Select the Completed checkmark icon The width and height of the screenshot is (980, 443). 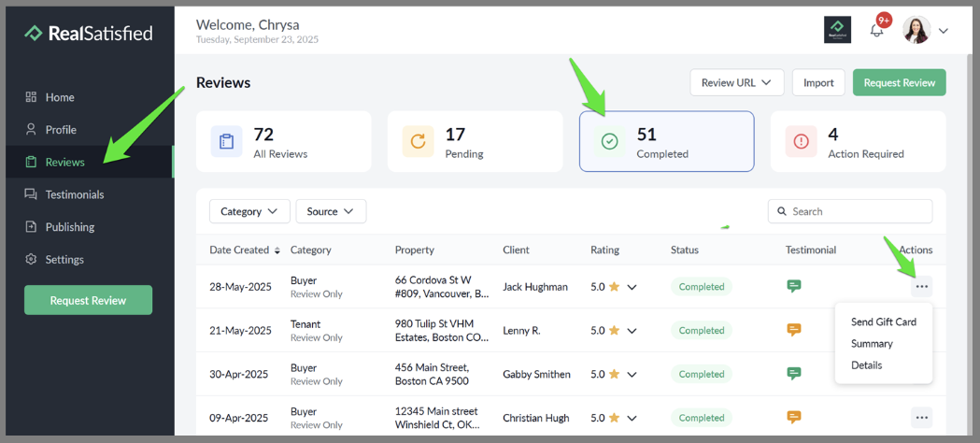click(x=609, y=142)
